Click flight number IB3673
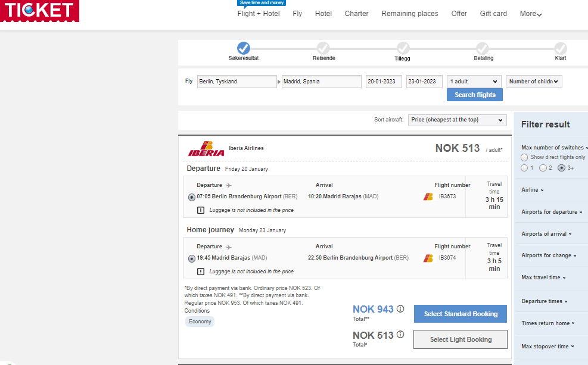 tap(447, 196)
